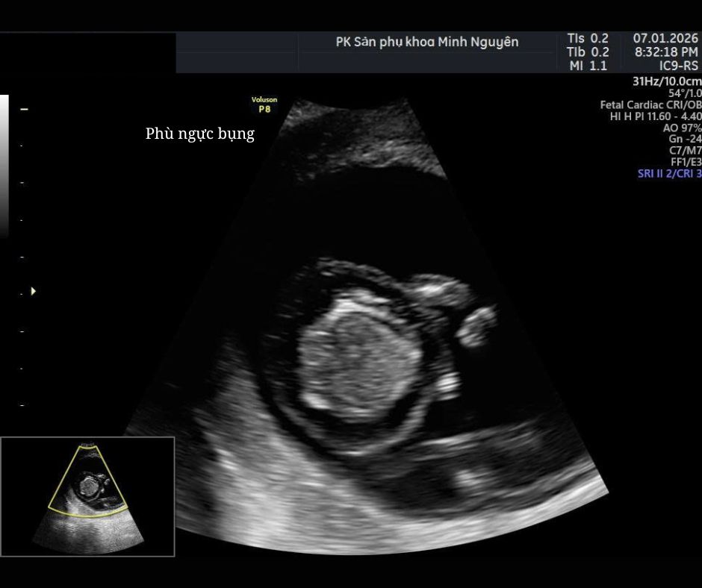Click the HI H PI 11.60 - 4.40 parameter
Screen dimensions: 702x588
tap(656, 116)
